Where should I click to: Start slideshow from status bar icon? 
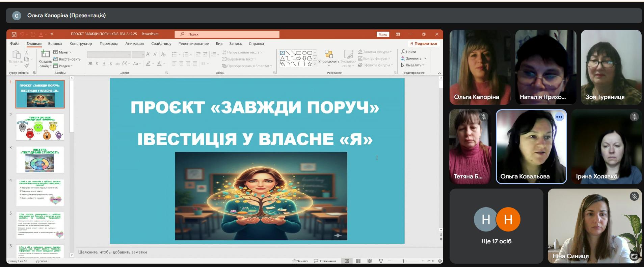tap(381, 261)
